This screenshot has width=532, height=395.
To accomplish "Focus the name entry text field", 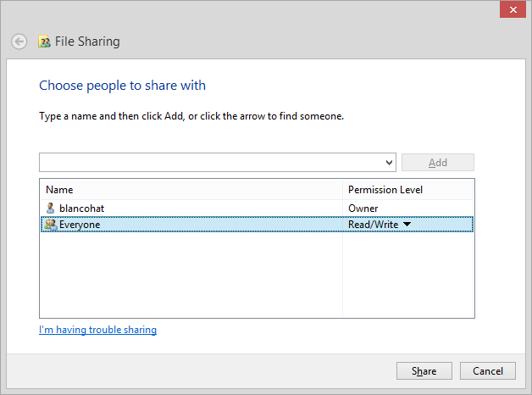I will click(212, 163).
